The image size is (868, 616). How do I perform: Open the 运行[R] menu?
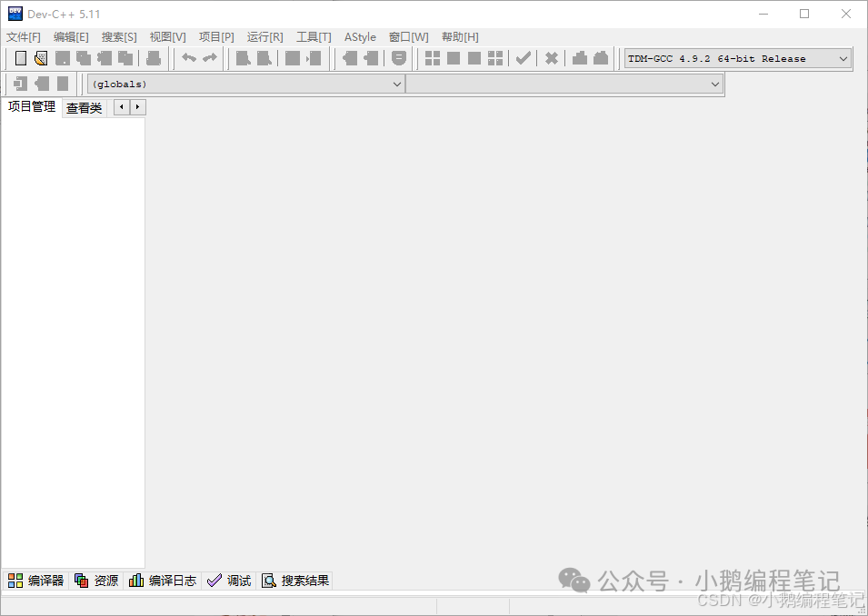click(265, 37)
